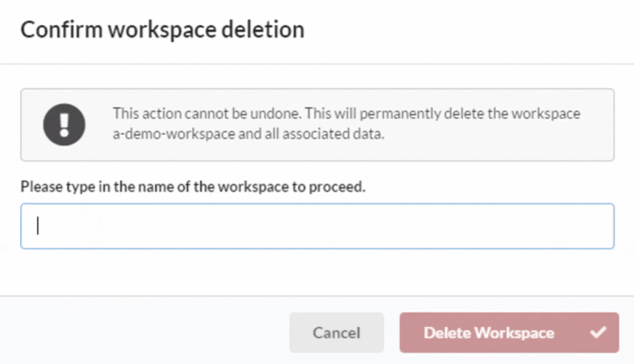
Task: Focus the text box below the prompt label
Action: [x=317, y=226]
